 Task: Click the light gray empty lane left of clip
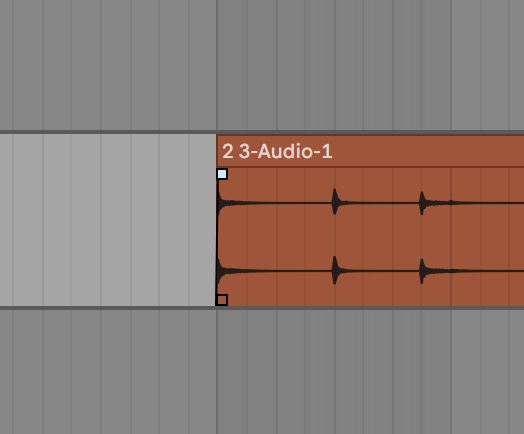coord(108,220)
